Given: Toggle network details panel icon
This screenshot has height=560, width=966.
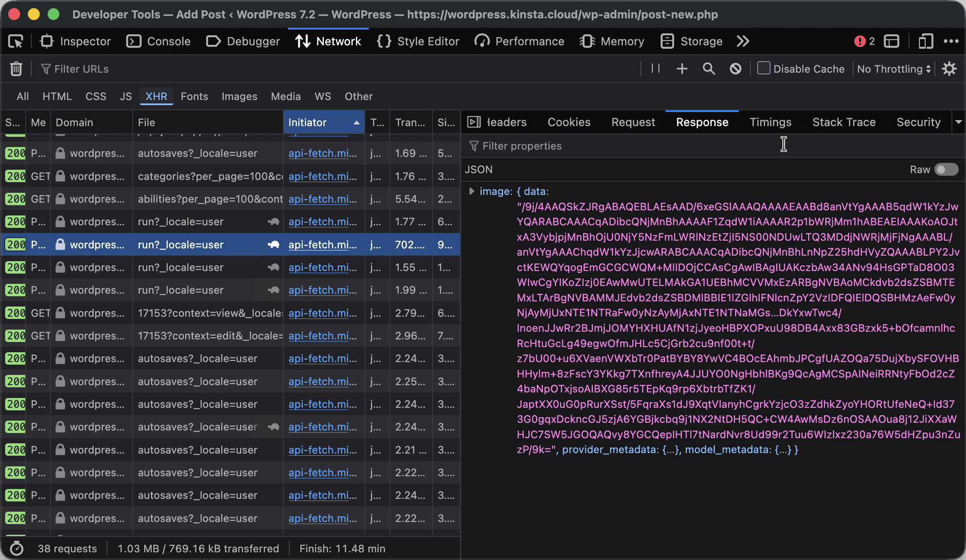Looking at the screenshot, I should (x=474, y=122).
